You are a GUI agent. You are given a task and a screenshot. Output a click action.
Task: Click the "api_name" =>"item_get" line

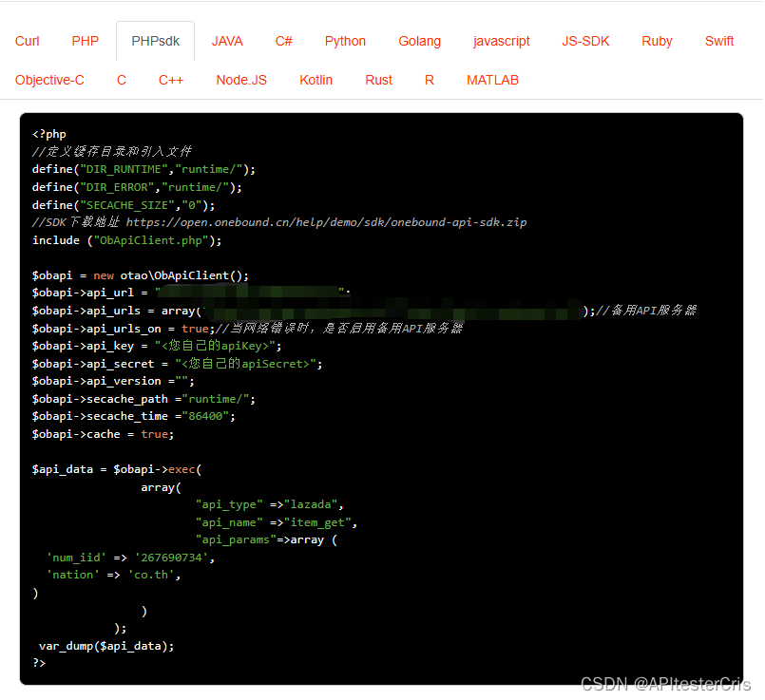277,522
